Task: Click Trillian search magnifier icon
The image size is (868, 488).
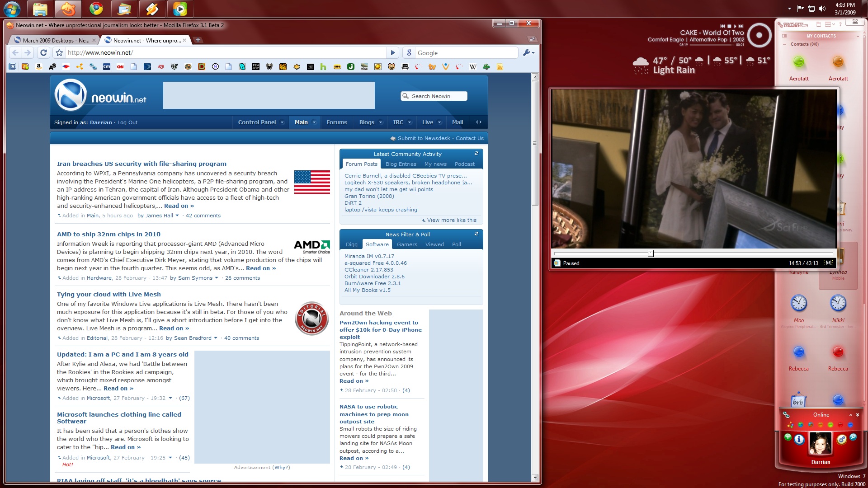Action: [x=853, y=436]
